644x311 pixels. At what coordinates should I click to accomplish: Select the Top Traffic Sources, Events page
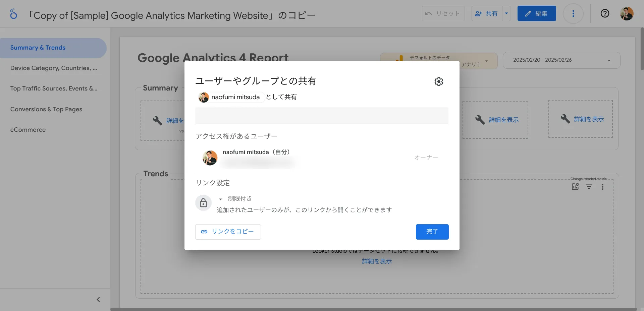(54, 88)
